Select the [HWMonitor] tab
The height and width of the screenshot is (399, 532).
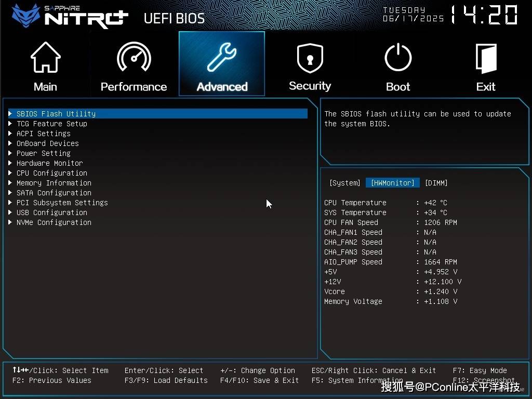392,183
